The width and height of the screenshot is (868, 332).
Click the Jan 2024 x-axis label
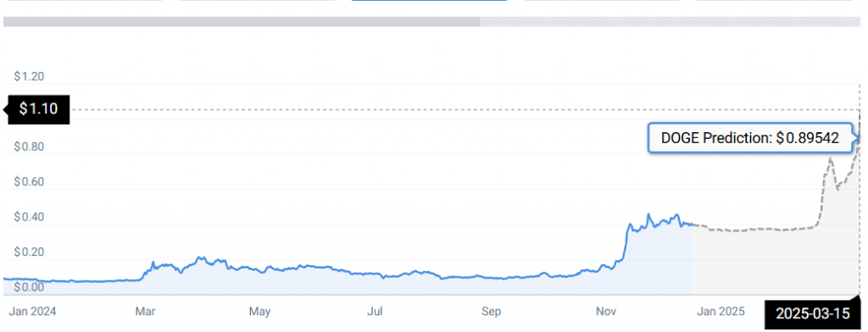(x=32, y=312)
